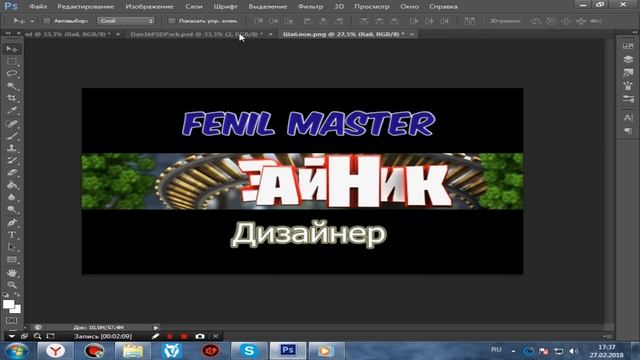Open the Файл menu
Image resolution: width=640 pixels, height=360 pixels.
(x=38, y=7)
